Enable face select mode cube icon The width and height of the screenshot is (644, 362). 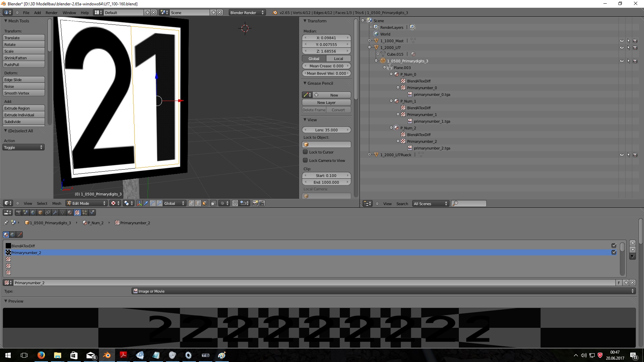205,203
